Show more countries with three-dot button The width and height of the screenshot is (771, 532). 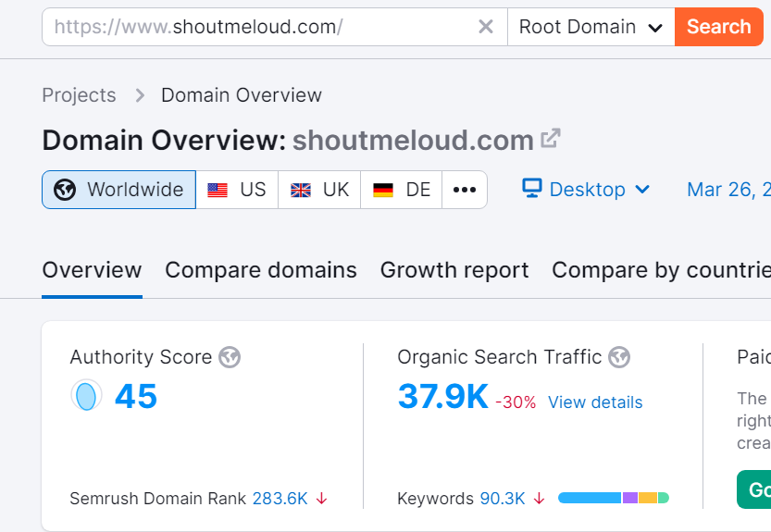465,190
